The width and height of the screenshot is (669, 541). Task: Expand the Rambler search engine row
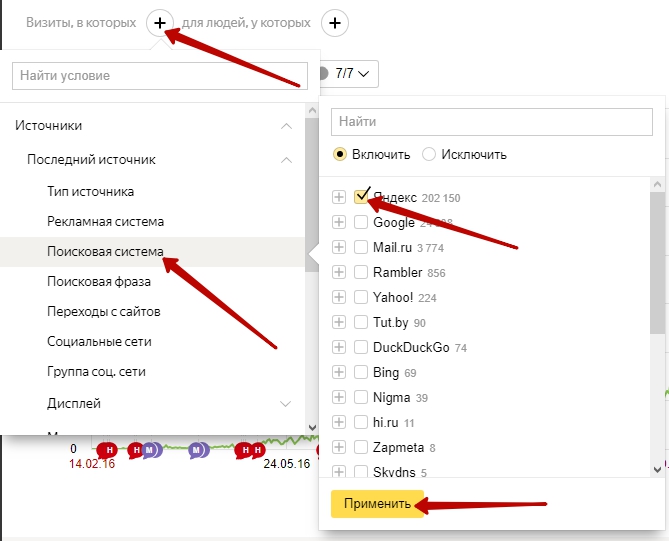(339, 272)
